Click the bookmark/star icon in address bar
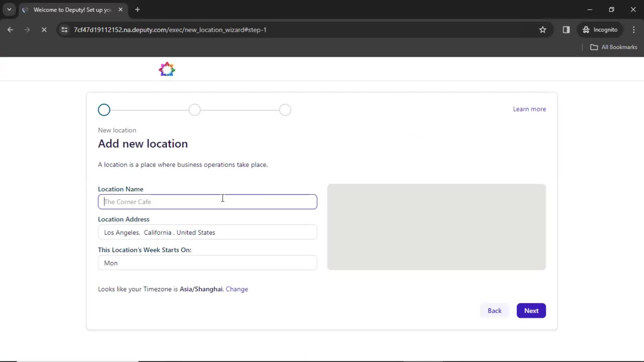The image size is (644, 362). [x=543, y=29]
